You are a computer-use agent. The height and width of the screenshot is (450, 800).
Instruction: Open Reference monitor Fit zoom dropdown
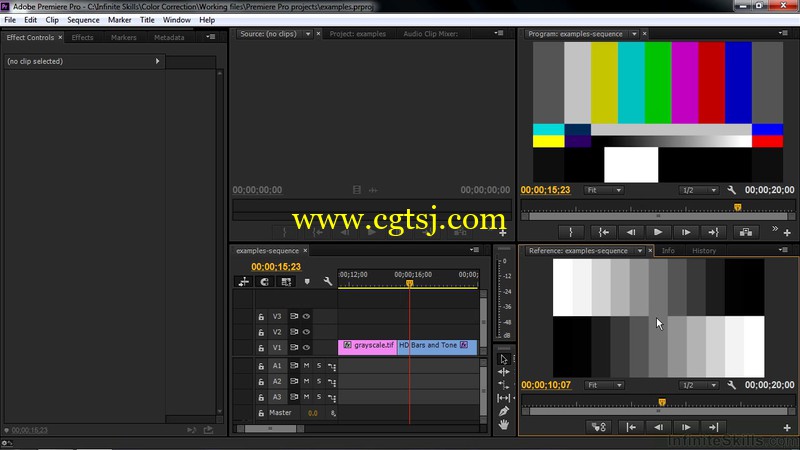(604, 385)
